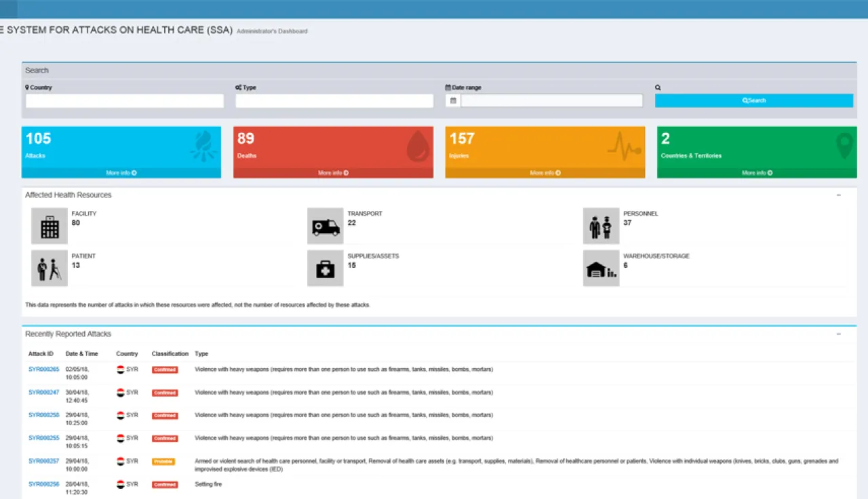
Task: Click the Personnel health workers icon
Action: click(601, 226)
